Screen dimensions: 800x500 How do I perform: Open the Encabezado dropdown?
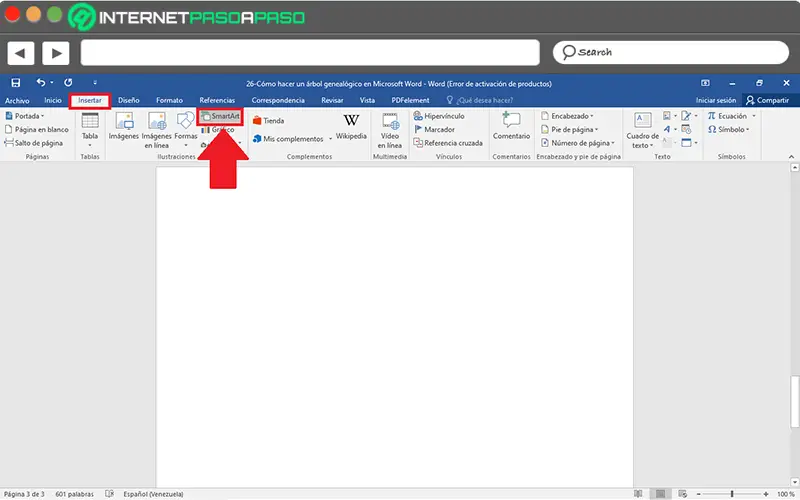click(x=567, y=116)
